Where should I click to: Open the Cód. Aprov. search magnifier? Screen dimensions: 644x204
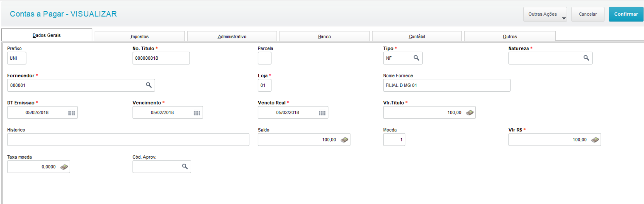click(x=185, y=167)
